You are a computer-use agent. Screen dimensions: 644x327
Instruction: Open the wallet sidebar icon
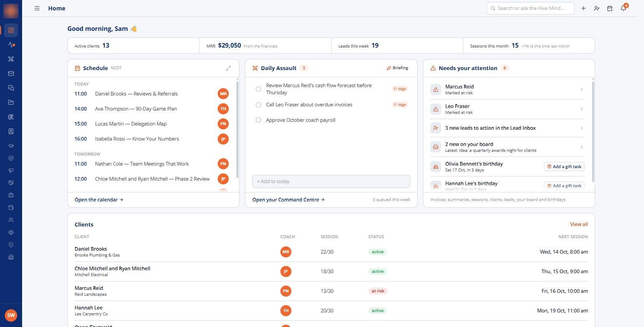(x=11, y=207)
